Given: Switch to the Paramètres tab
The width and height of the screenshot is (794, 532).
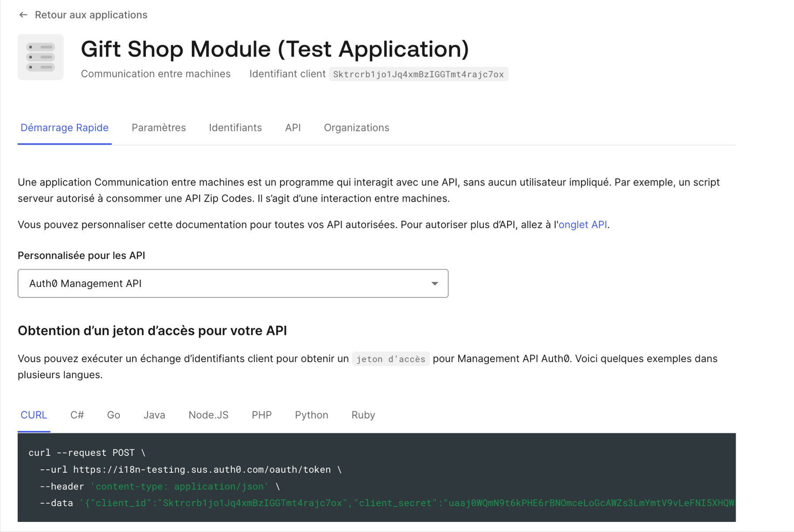Looking at the screenshot, I should pos(158,128).
